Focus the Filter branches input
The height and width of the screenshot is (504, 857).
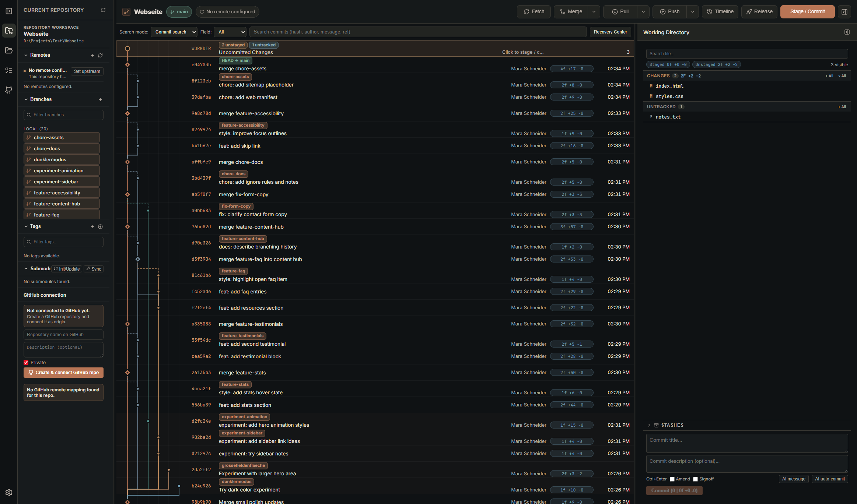tap(63, 115)
